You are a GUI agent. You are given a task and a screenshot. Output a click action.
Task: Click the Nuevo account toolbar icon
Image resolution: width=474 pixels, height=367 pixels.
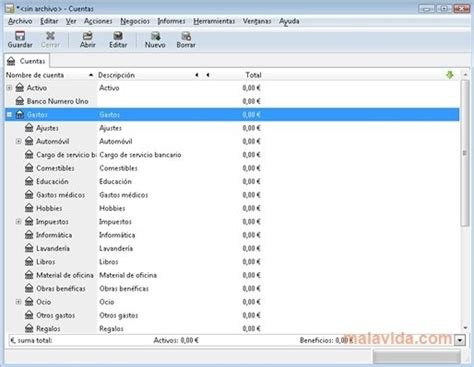click(155, 36)
